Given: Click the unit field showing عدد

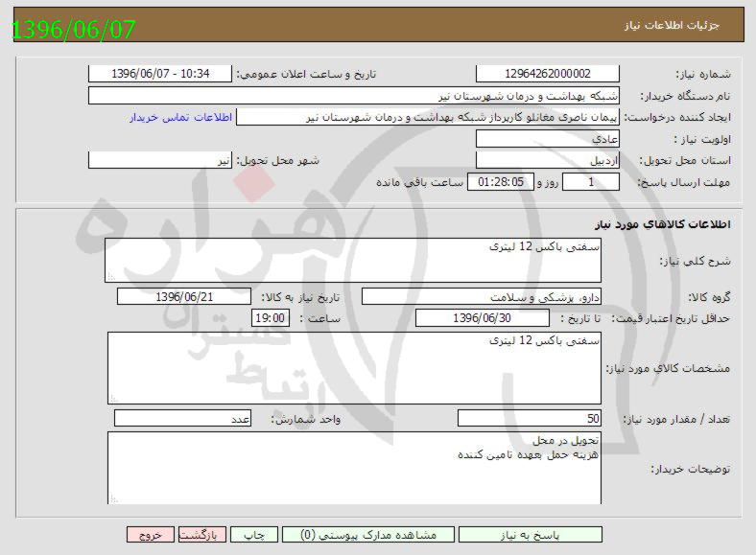Looking at the screenshot, I should pyautogui.click(x=182, y=419).
